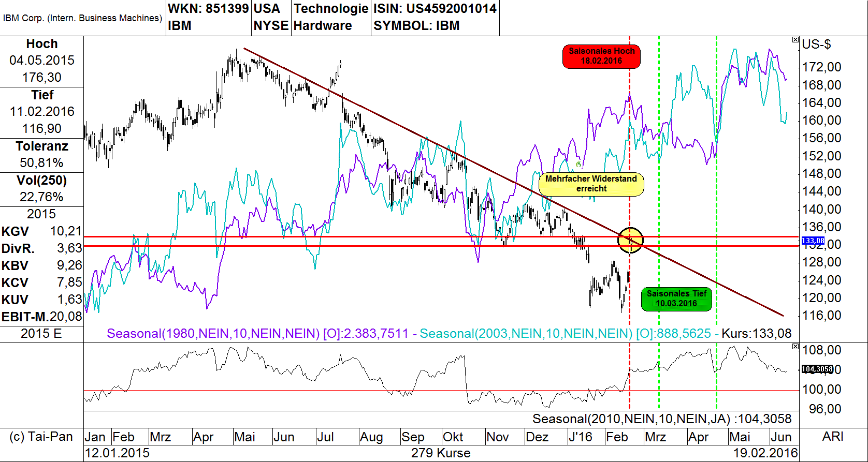Click the Okt month label on time axis
Image resolution: width=868 pixels, height=462 pixels.
click(x=453, y=437)
